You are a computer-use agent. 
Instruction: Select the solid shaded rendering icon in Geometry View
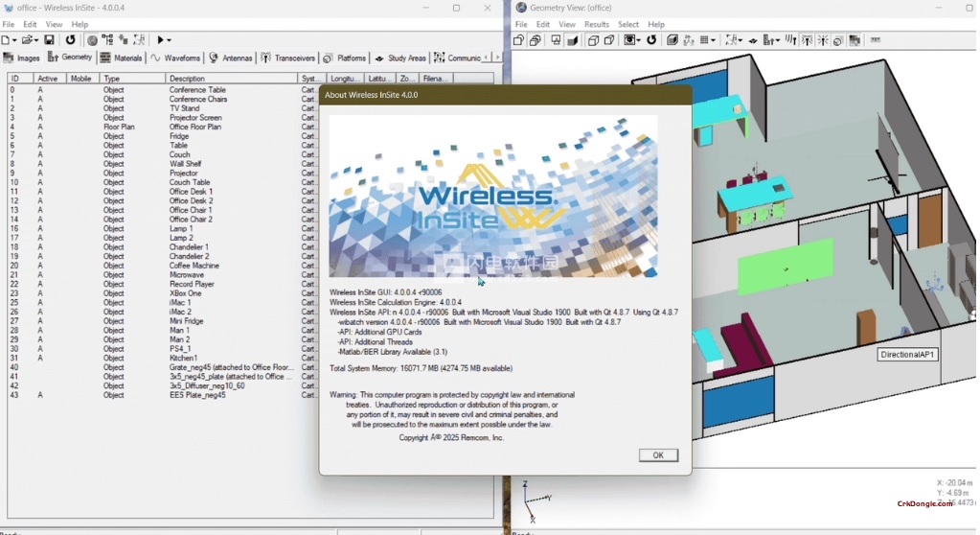pyautogui.click(x=573, y=40)
